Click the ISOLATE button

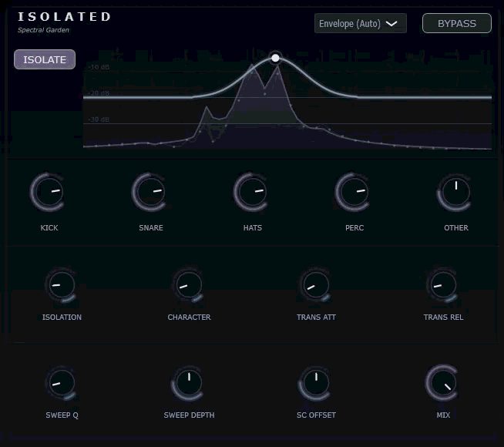45,59
